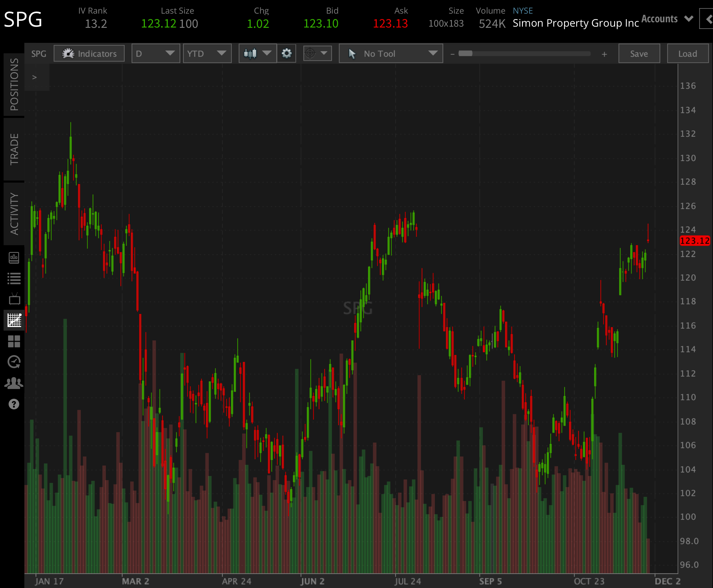Open the people community icon
The height and width of the screenshot is (588, 713).
pos(14,383)
